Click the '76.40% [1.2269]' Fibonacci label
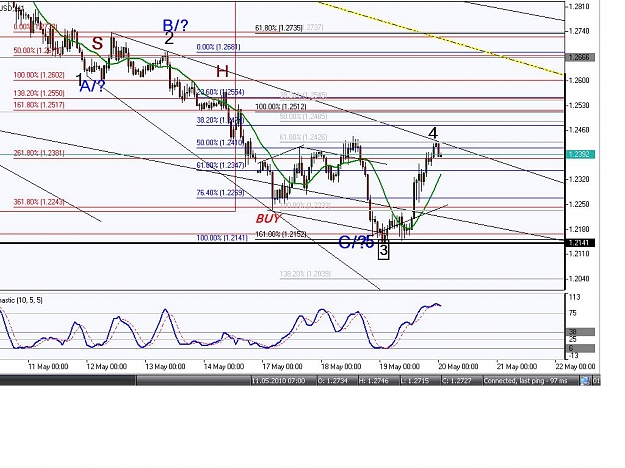 pyautogui.click(x=220, y=193)
